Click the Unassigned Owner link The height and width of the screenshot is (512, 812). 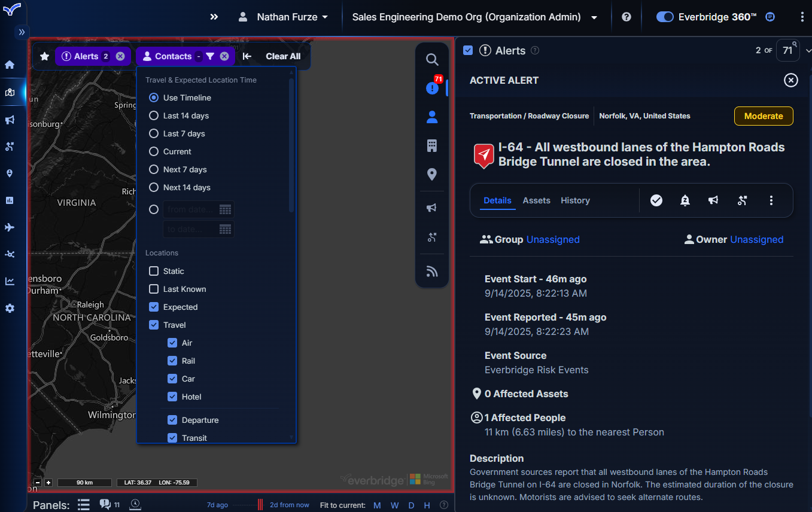(x=756, y=239)
